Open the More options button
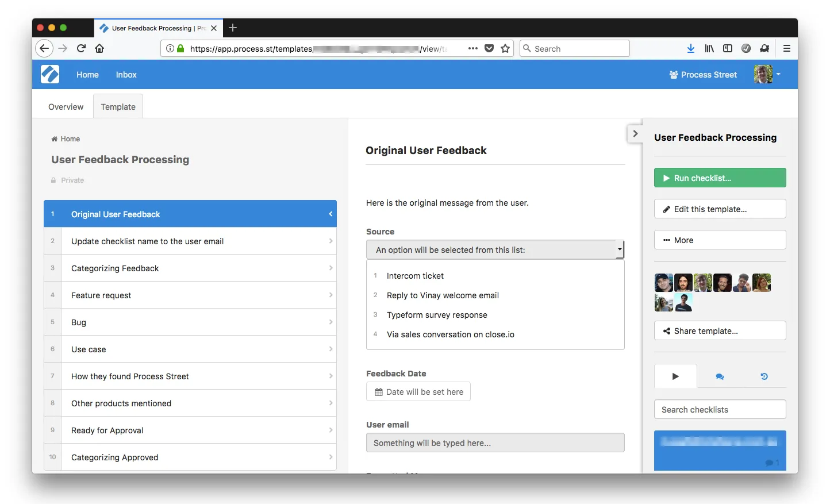Viewport: 830px width, 504px height. [720, 240]
